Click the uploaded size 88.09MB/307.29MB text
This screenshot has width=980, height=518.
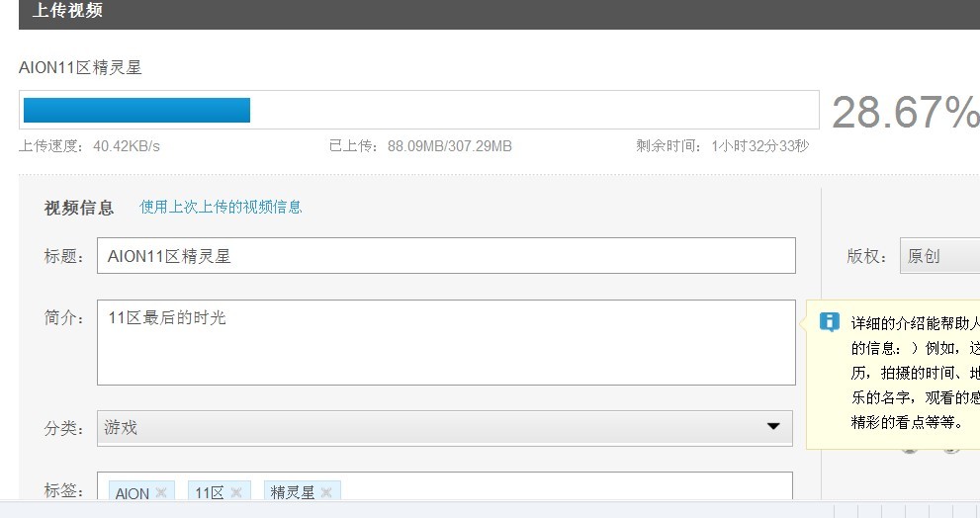click(449, 146)
